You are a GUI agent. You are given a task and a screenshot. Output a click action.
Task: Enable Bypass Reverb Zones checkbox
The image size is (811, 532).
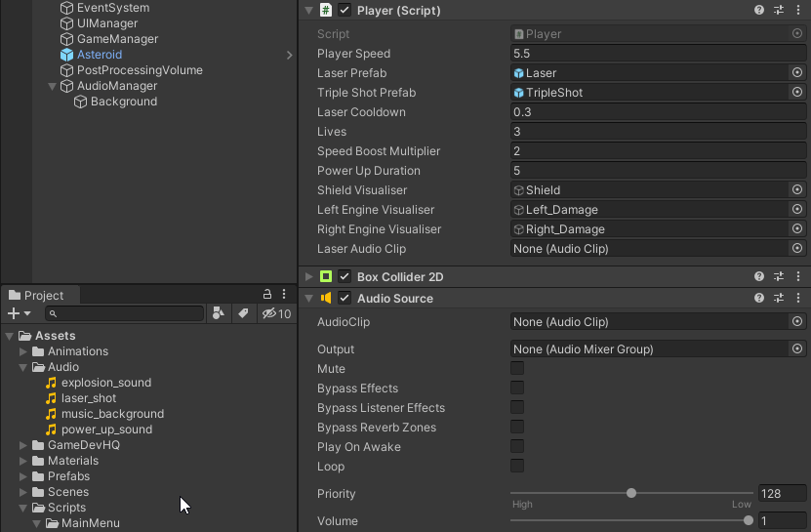coord(517,427)
